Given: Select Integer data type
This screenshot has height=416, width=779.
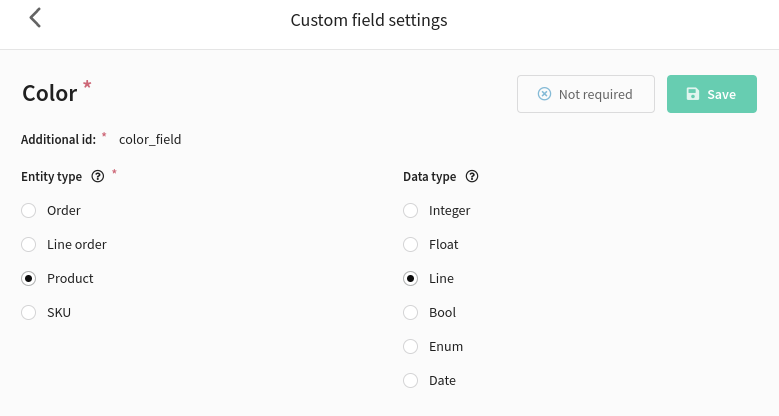Looking at the screenshot, I should coord(410,211).
